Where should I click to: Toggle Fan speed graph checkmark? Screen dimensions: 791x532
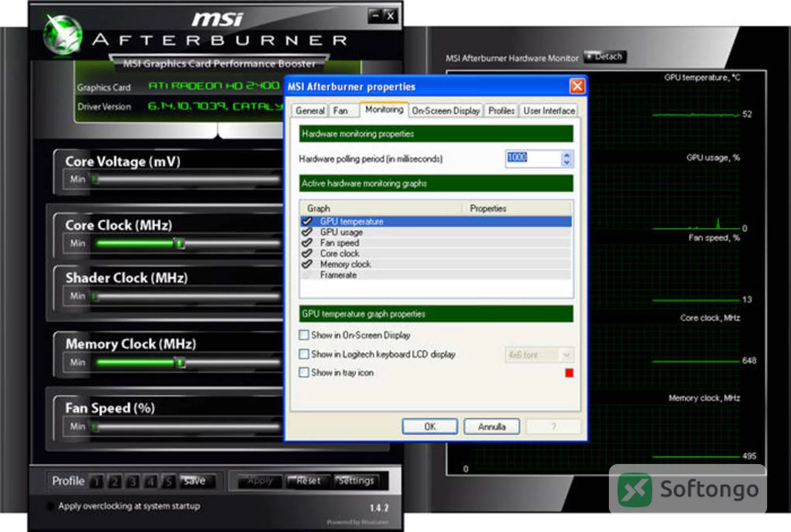[307, 243]
